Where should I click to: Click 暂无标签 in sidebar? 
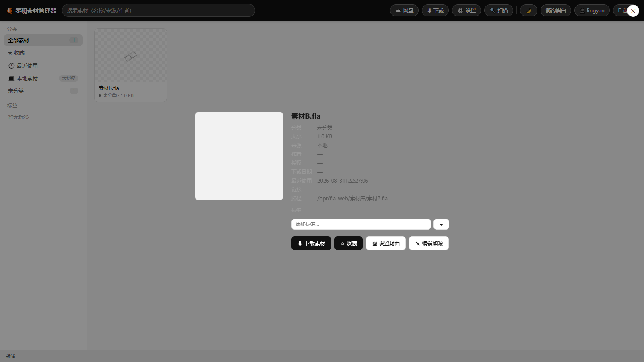[x=19, y=117]
